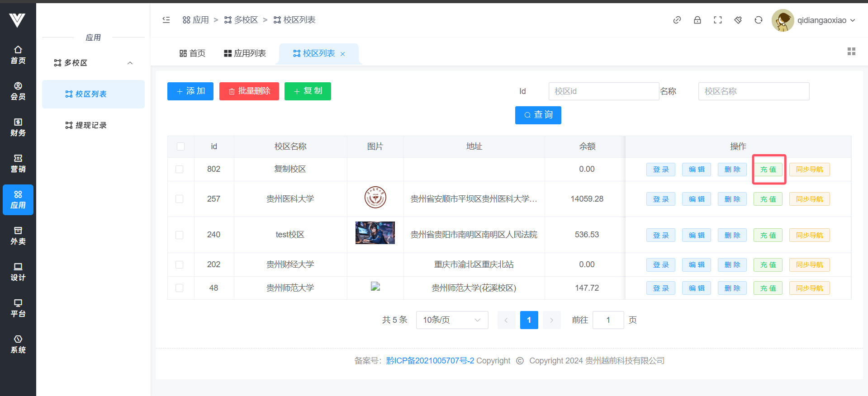The image size is (868, 396).
Task: Check the select-all checkbox in table header
Action: tap(180, 146)
